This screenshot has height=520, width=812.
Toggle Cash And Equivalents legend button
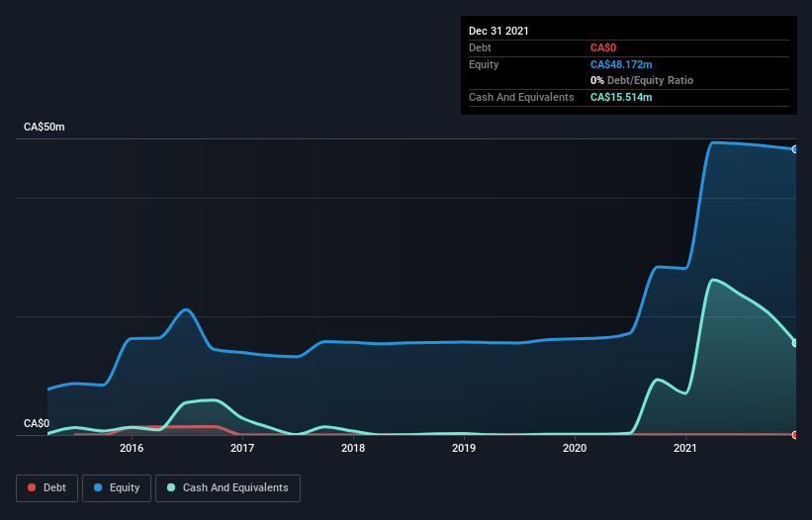227,488
